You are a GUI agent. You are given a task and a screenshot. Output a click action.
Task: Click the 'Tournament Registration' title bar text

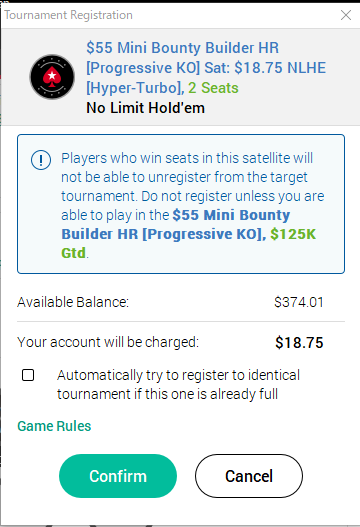[x=69, y=15]
